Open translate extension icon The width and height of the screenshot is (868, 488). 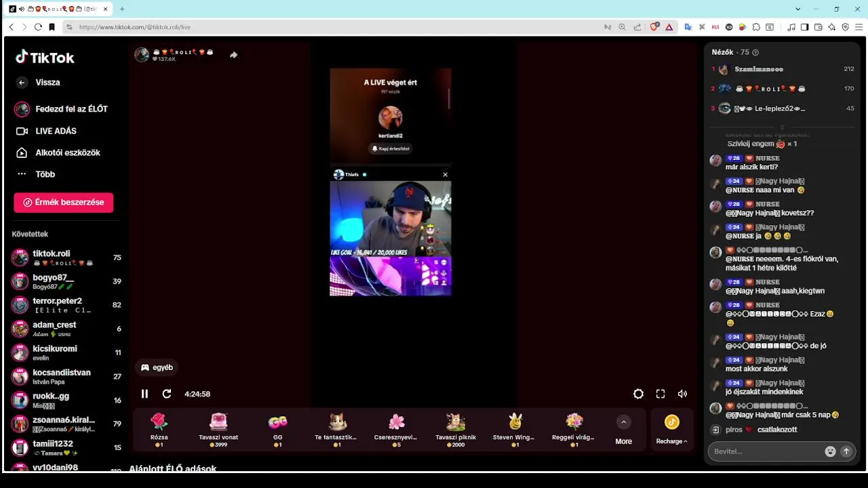(688, 27)
